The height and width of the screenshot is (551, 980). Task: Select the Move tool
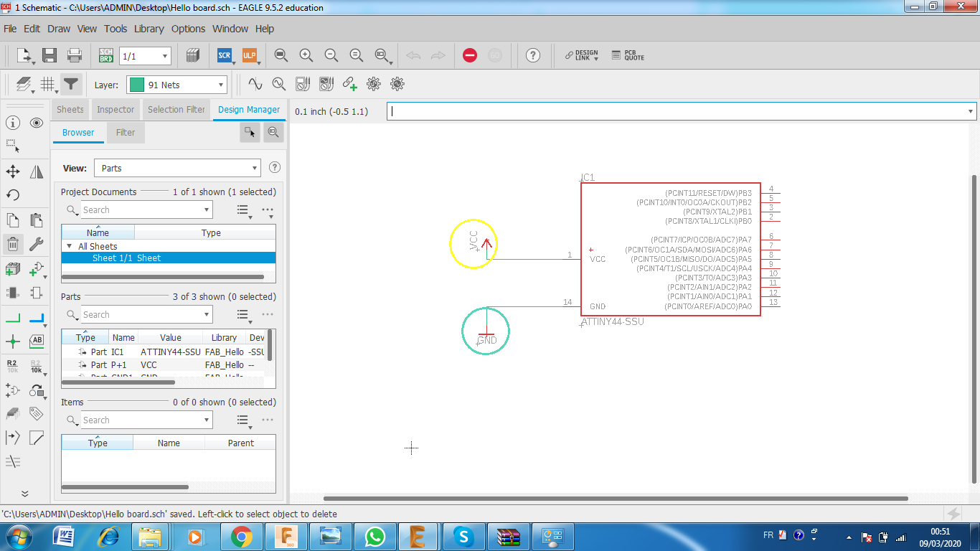pyautogui.click(x=13, y=171)
